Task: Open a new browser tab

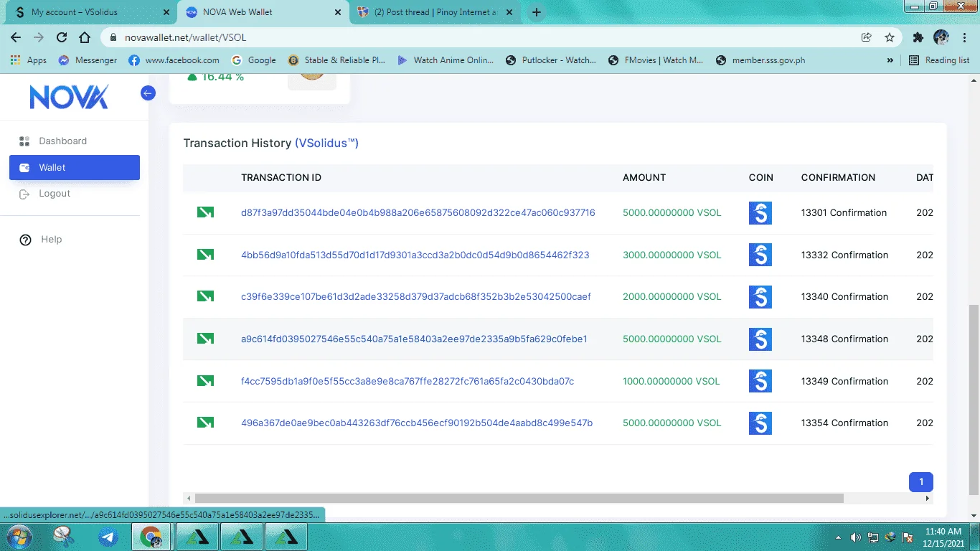Action: [537, 12]
